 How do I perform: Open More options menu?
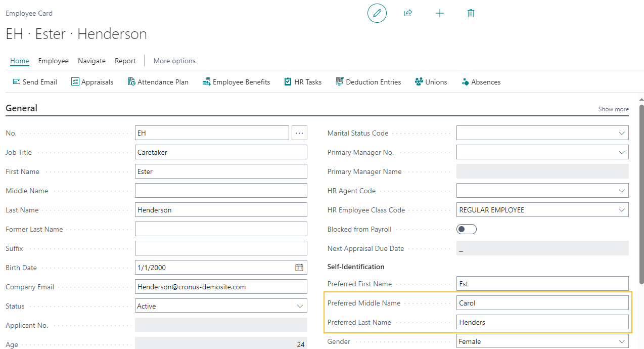pos(174,61)
